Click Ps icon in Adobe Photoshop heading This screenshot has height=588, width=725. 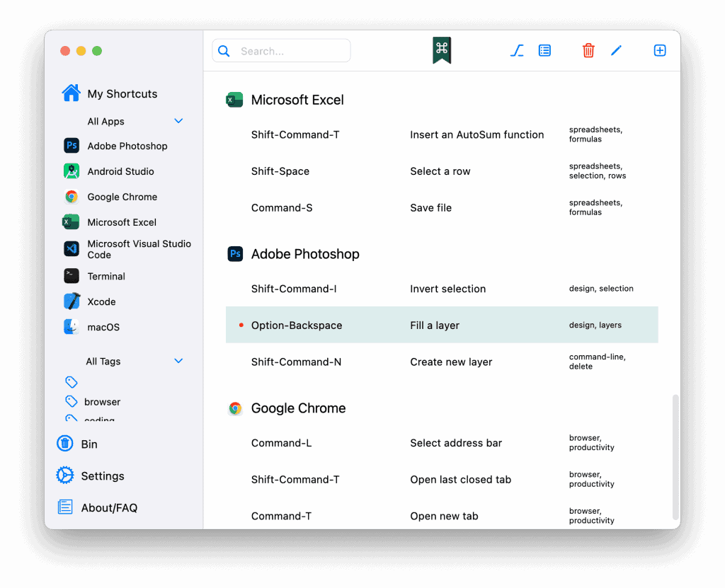click(x=235, y=254)
